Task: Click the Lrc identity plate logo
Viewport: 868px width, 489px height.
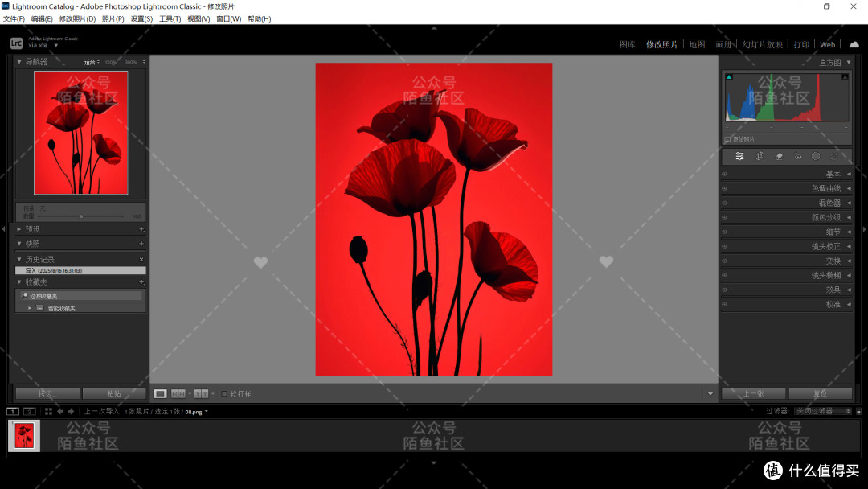Action: tap(16, 43)
